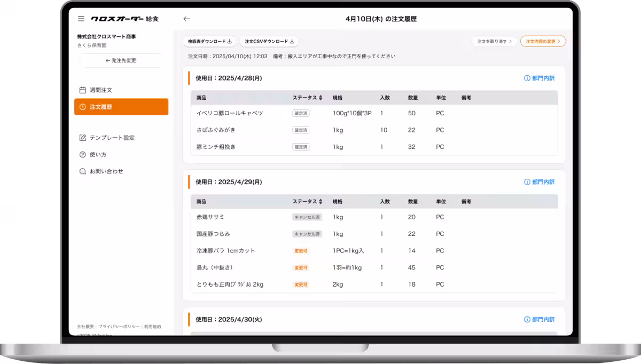Viewport: 641px width, 364px height.
Task: Toggle the ステータス column sort for 4/28
Action: point(320,97)
